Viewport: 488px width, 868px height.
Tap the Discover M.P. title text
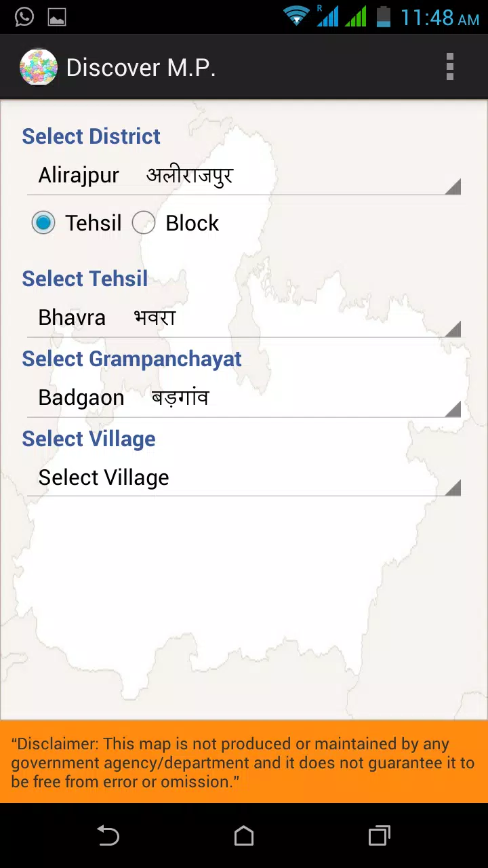(x=141, y=68)
